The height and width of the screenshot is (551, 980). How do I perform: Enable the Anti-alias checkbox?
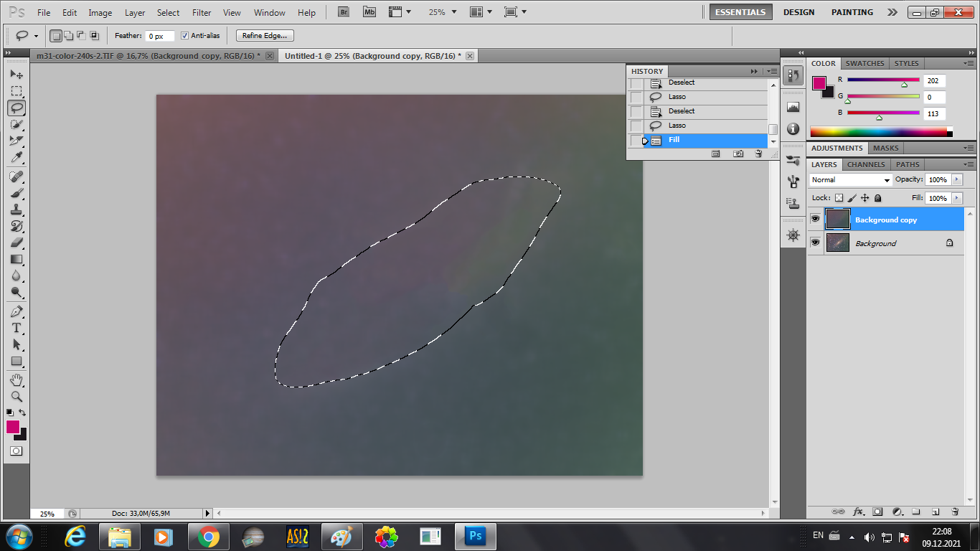tap(185, 35)
